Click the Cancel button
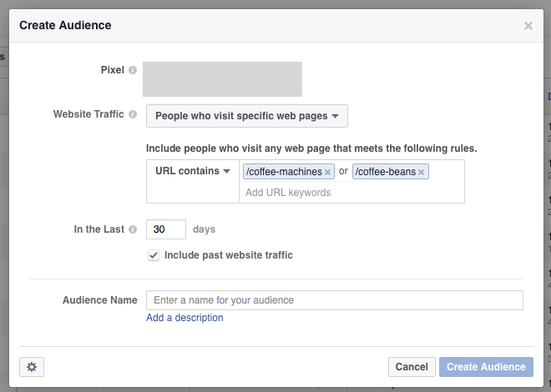551x392 pixels. 412,367
